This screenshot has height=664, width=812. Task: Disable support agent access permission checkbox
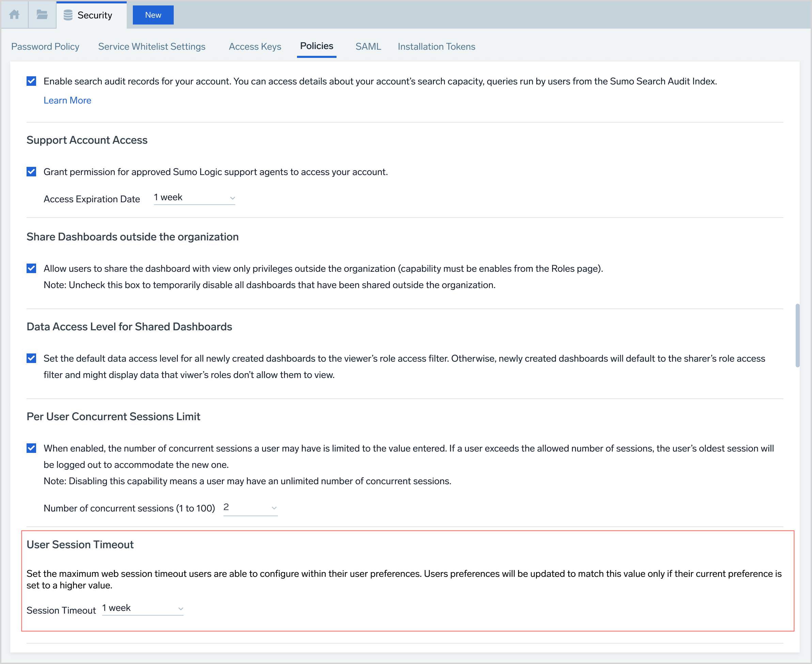(x=31, y=172)
